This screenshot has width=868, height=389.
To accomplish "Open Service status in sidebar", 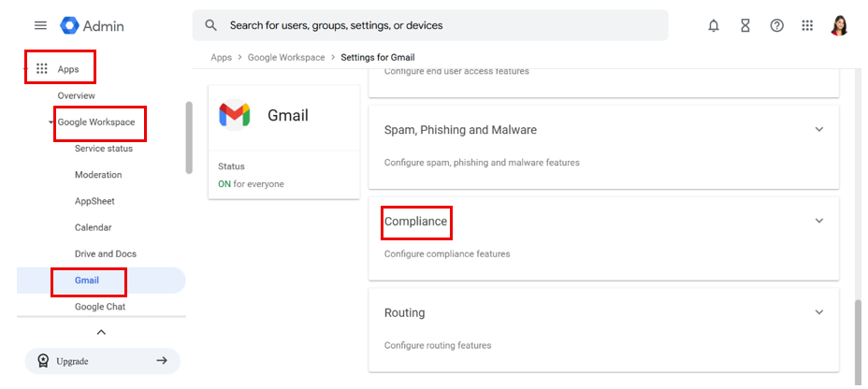I will click(104, 149).
